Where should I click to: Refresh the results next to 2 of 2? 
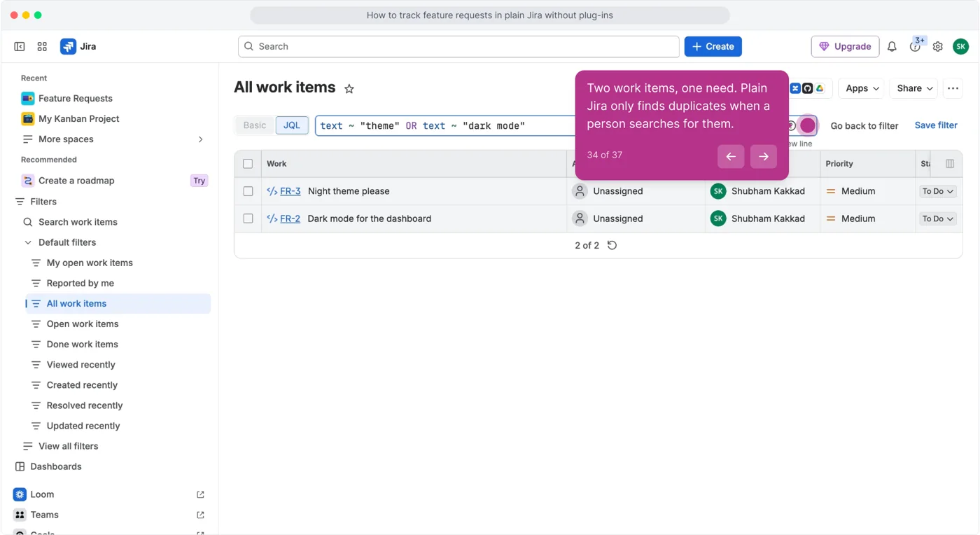tap(612, 245)
